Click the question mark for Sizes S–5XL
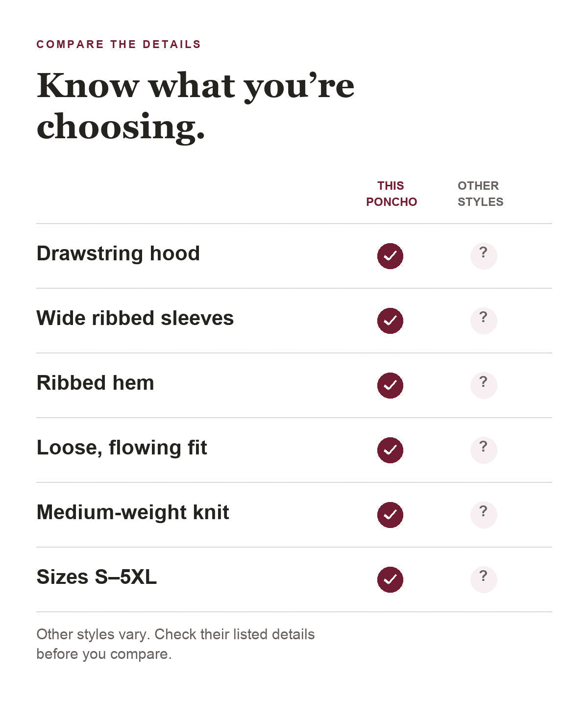The height and width of the screenshot is (703, 588). point(484,579)
